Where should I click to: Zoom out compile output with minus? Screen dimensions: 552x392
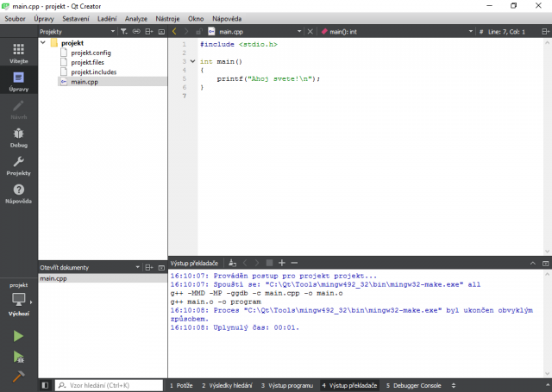coord(294,263)
